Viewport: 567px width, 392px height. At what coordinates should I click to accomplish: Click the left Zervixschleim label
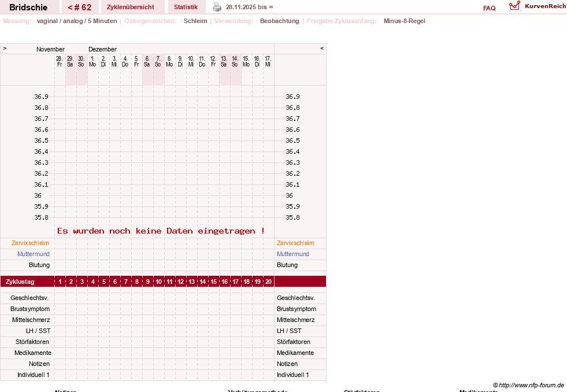pyautogui.click(x=30, y=243)
